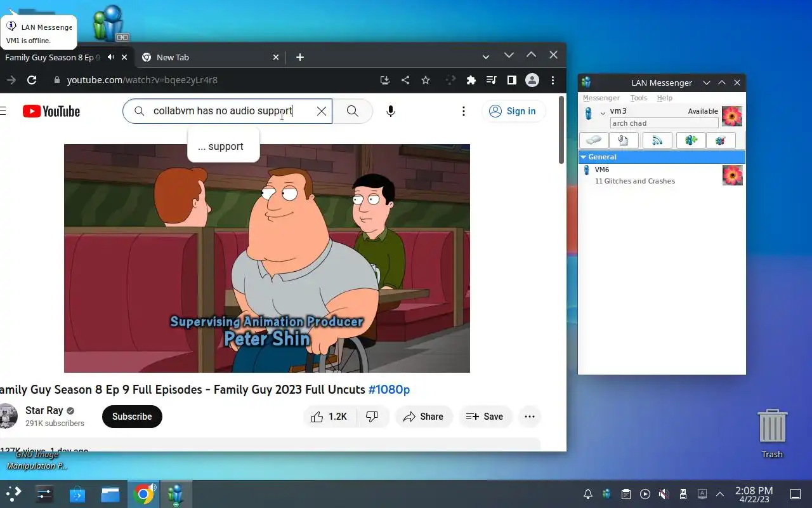Open the #1080p hashtag link
The image size is (812, 508).
[x=389, y=389]
